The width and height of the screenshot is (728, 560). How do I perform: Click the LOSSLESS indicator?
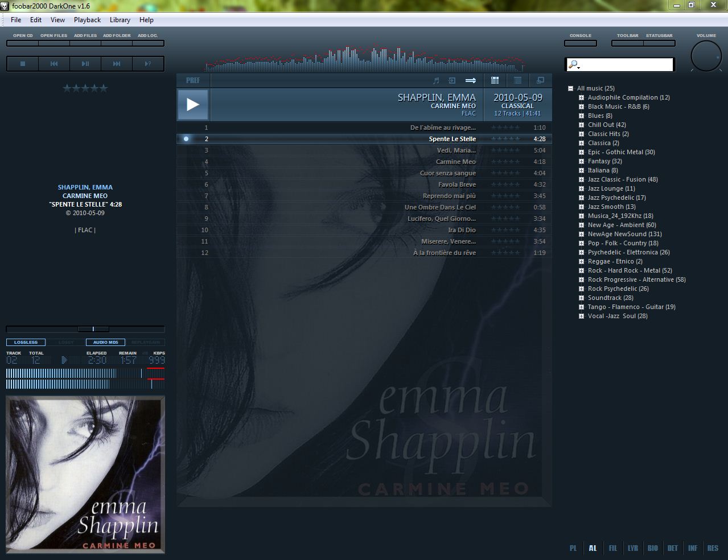[26, 343]
